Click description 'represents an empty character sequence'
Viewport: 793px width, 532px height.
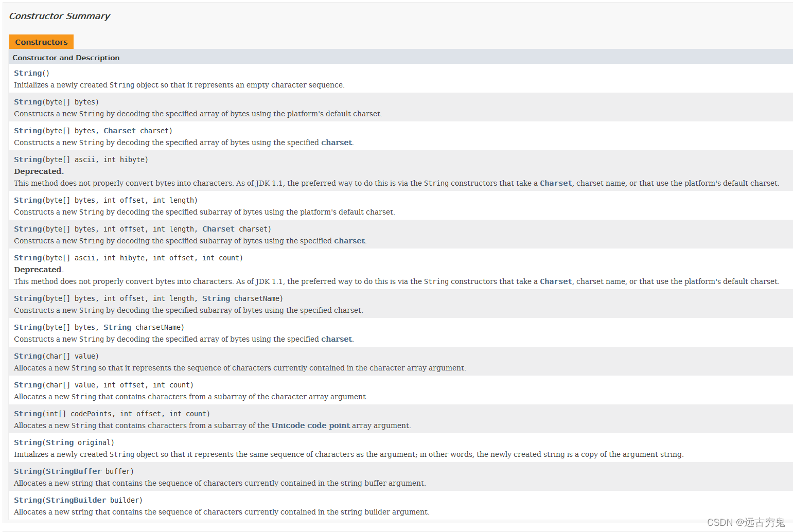click(x=179, y=85)
